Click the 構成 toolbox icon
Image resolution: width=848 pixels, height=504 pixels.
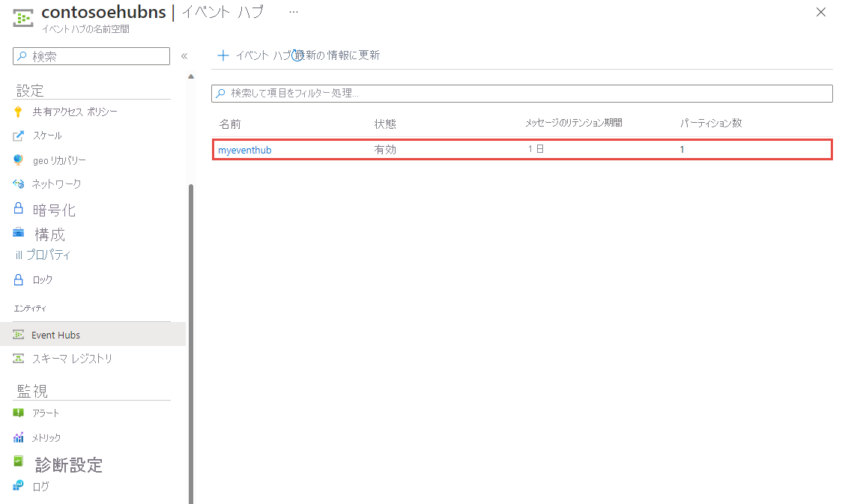coord(19,233)
